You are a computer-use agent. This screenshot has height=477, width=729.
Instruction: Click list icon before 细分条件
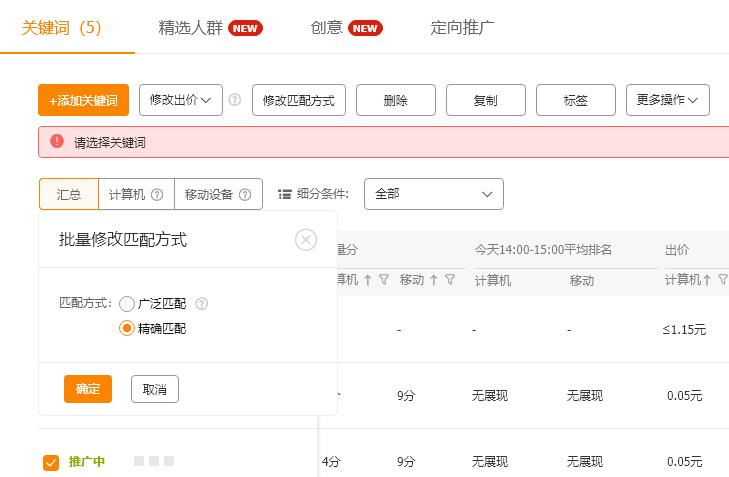coord(285,194)
